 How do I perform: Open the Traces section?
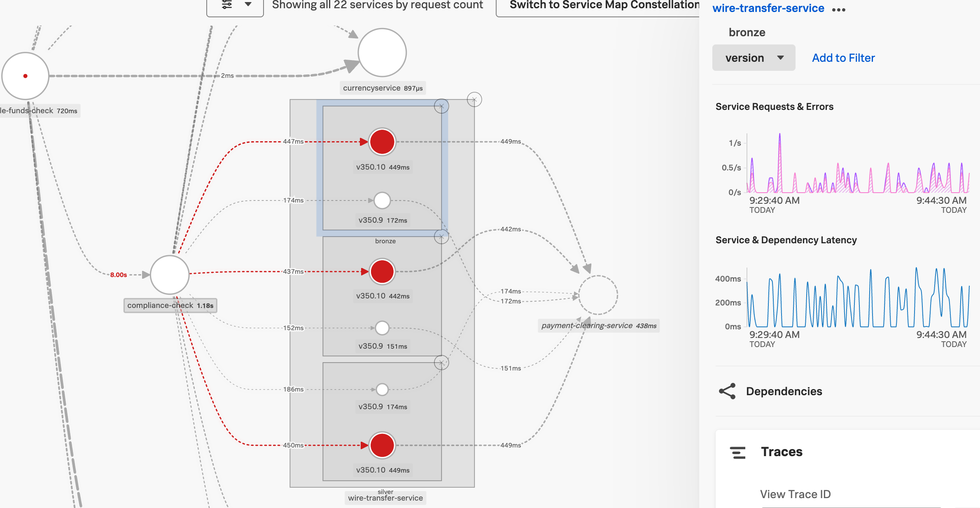click(x=782, y=452)
